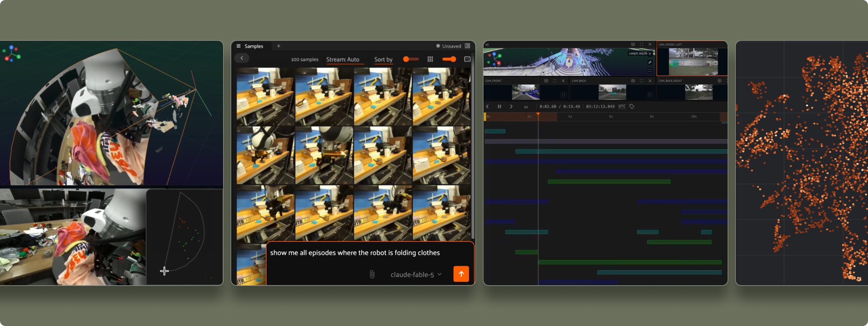Change the 1x playback speed
This screenshot has height=326, width=868.
tap(526, 107)
